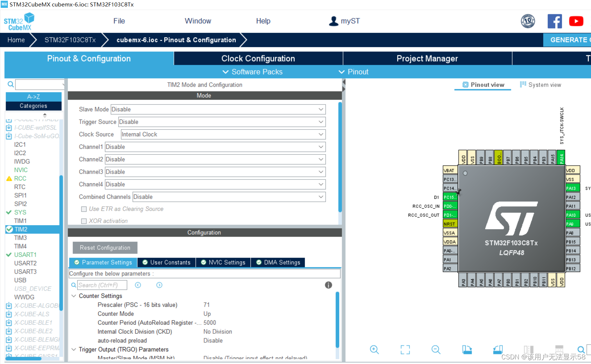Show the parameter info icon

pos(329,285)
